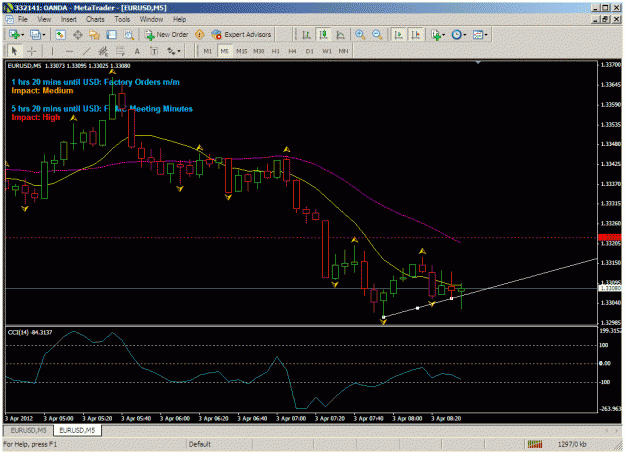This screenshot has width=625, height=452.
Task: Switch chart to line chart type
Action: pyautogui.click(x=340, y=35)
